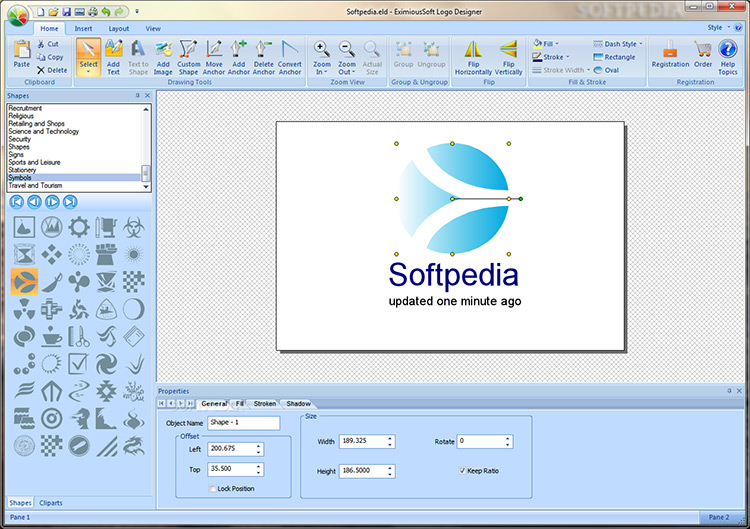Screen dimensions: 750x529
Task: Pick the Add Image tool
Action: point(163,57)
